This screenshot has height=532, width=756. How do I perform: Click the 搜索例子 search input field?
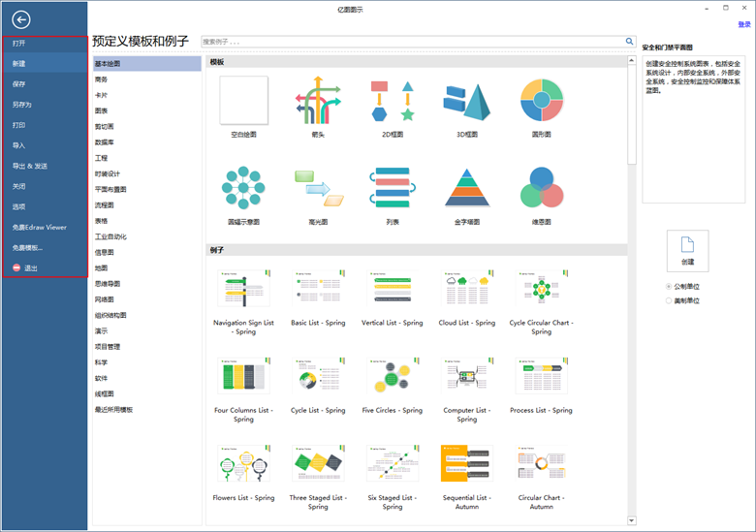[413, 42]
